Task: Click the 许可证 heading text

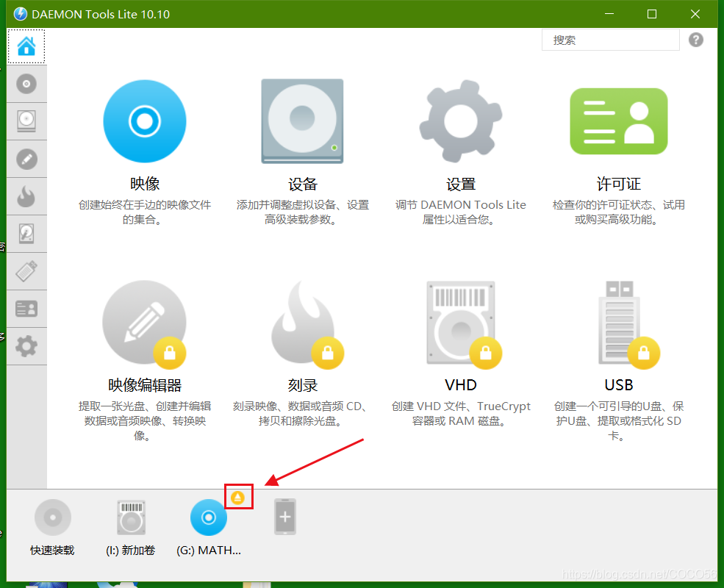Action: point(619,184)
